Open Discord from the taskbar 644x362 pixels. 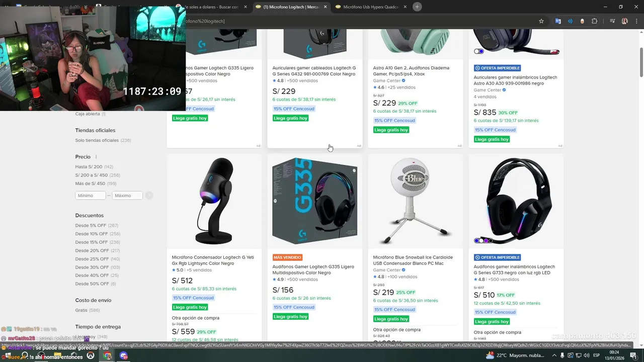pos(124,355)
